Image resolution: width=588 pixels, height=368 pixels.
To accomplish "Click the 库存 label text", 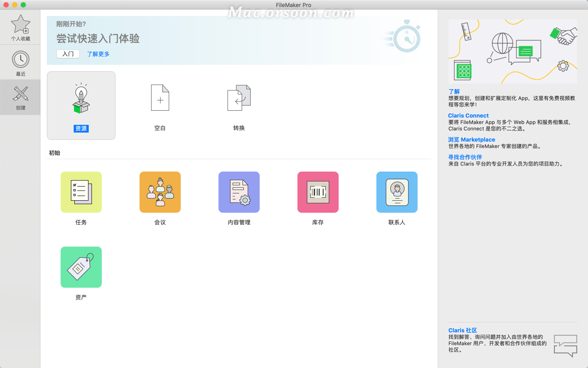I will coord(318,222).
